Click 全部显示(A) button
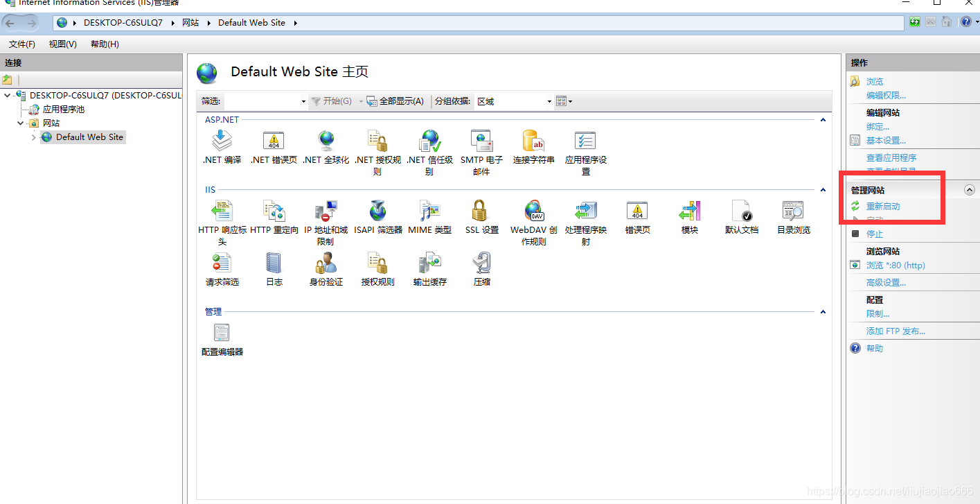This screenshot has height=504, width=980. 395,101
